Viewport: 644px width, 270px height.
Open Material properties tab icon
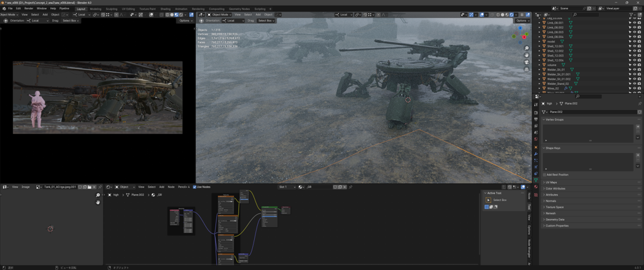tap(535, 187)
